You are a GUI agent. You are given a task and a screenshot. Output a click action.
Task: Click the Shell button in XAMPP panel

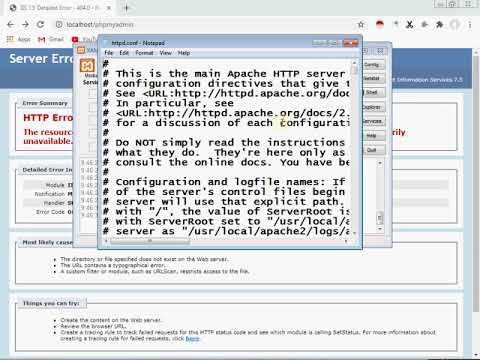373,92
